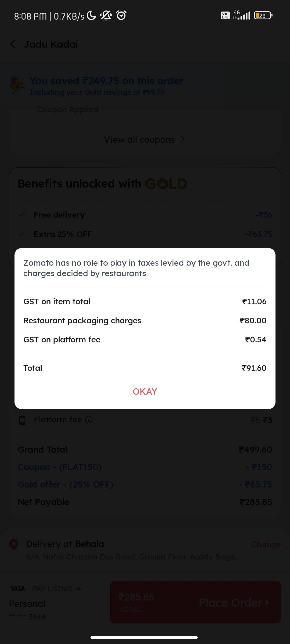
Task: Tap the phone icon beside Platform fee
Action: (x=22, y=420)
